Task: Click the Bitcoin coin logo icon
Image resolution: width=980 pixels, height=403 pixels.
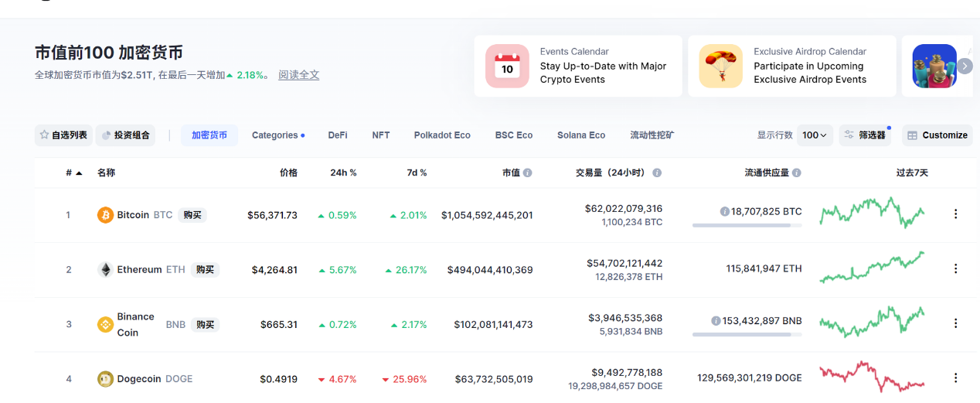Action: point(105,215)
